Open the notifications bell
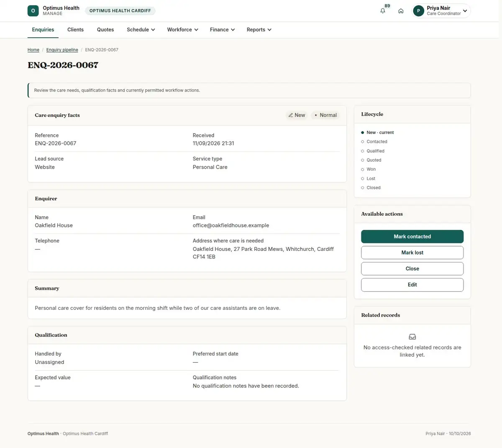 tap(383, 11)
